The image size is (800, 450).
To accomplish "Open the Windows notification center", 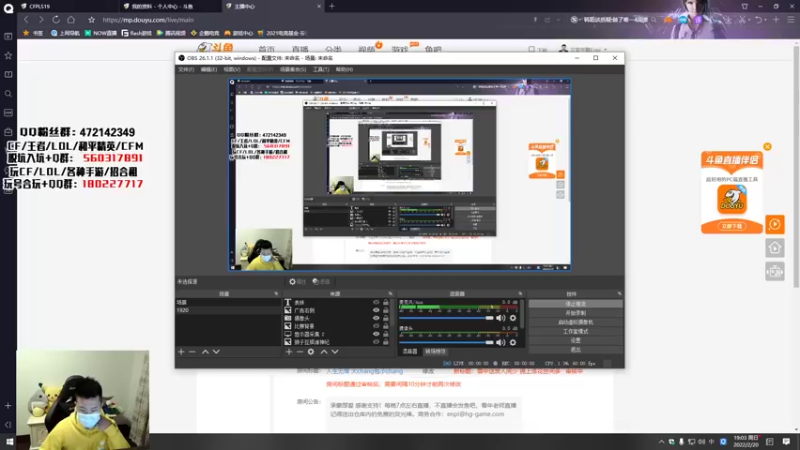I will [786, 441].
